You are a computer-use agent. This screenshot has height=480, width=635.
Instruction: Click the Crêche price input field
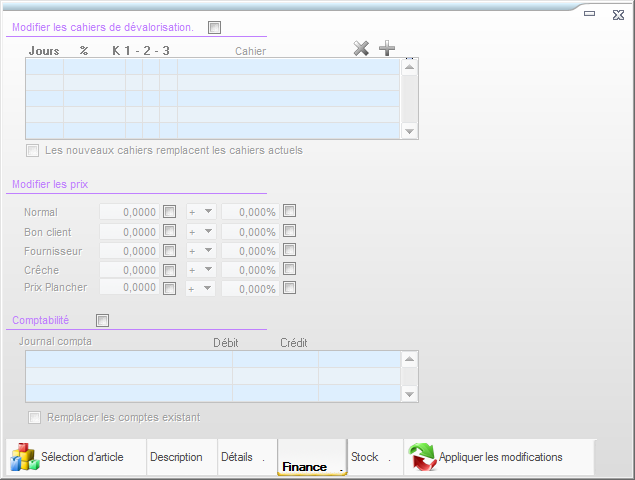[129, 269]
